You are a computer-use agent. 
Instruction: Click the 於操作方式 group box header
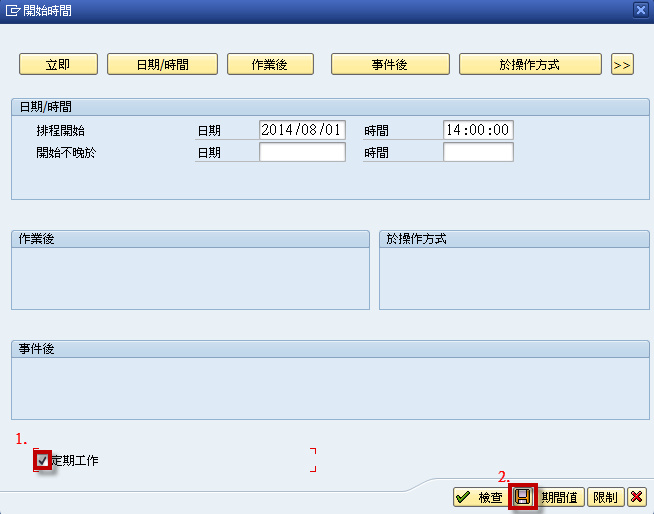pos(514,239)
